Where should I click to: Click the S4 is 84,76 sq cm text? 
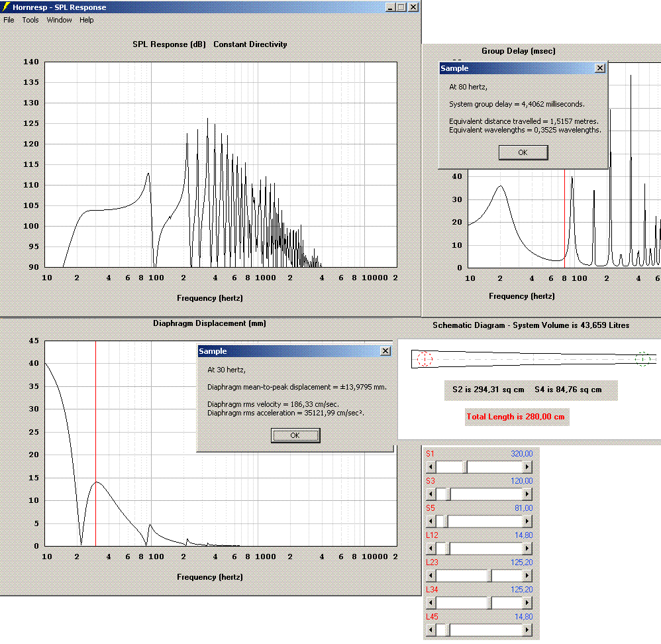(x=568, y=390)
